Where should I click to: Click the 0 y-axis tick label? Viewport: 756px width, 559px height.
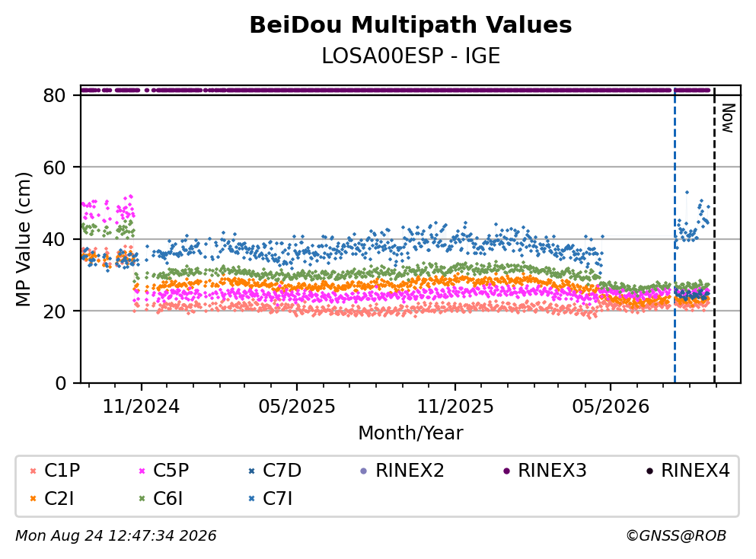tap(60, 383)
